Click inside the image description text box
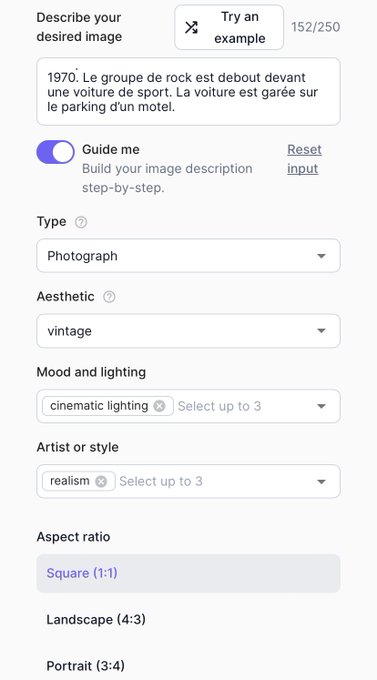 point(188,92)
